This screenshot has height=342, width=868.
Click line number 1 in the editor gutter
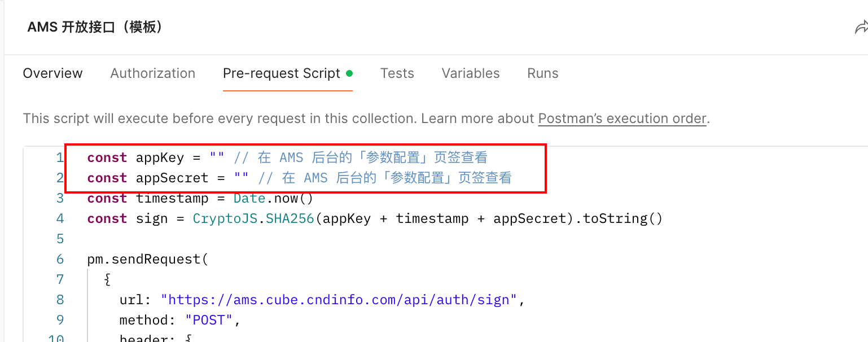pyautogui.click(x=60, y=157)
